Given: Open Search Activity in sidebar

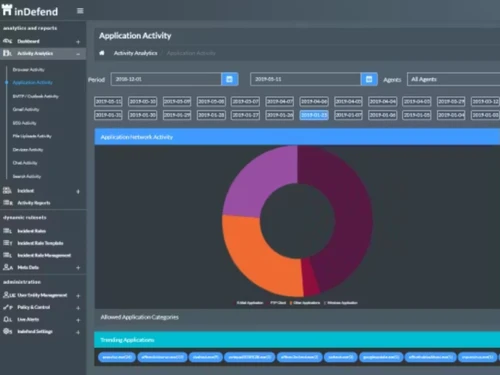Looking at the screenshot, I should 27,176.
